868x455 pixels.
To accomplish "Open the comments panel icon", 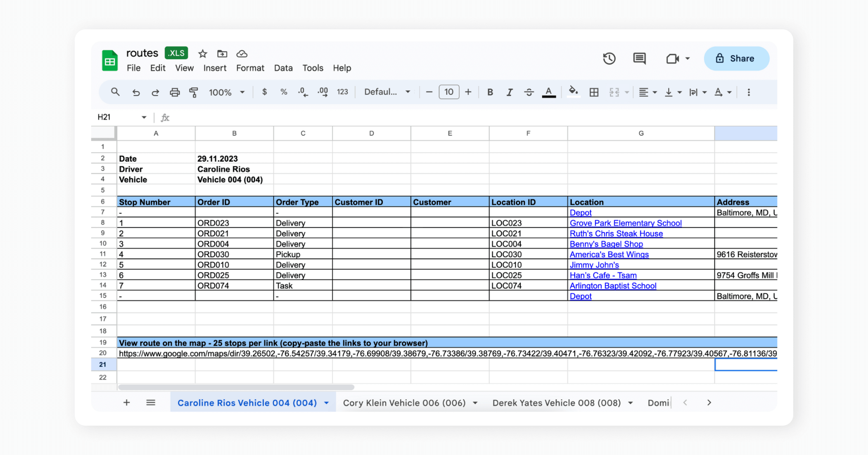I will point(639,59).
